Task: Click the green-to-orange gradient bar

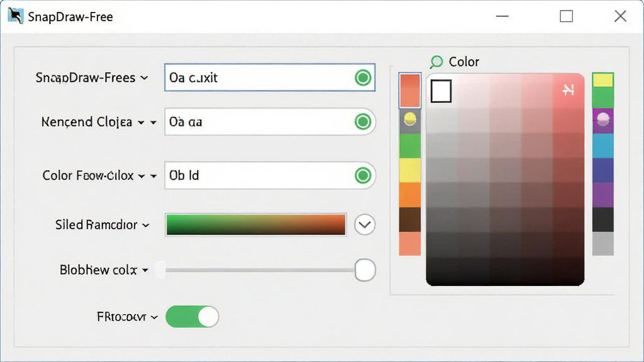Action: tap(256, 224)
